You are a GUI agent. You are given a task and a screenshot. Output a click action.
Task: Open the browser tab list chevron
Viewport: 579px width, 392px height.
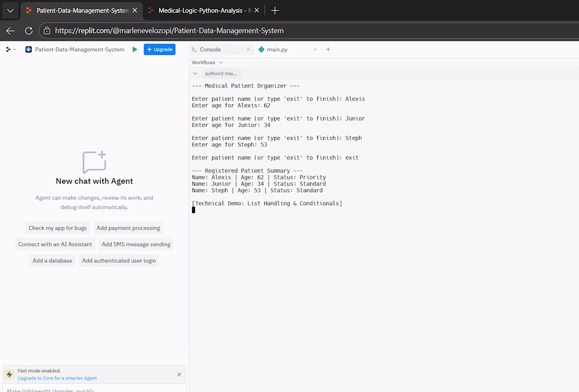pyautogui.click(x=11, y=11)
